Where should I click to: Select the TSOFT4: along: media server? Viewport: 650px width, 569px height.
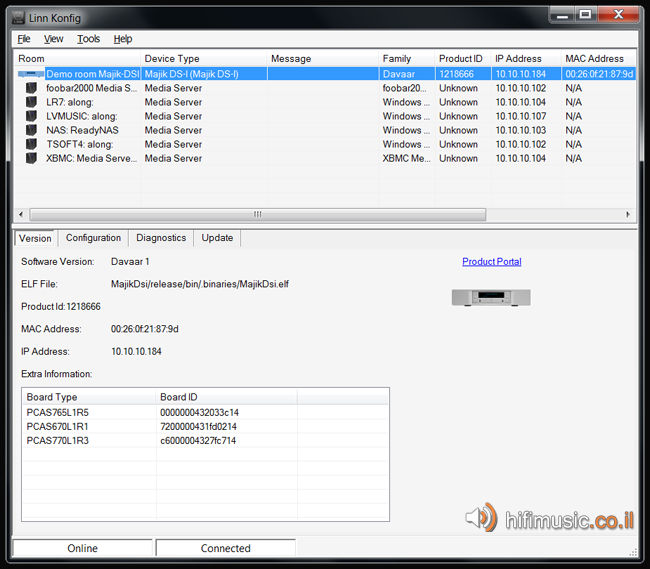click(325, 145)
